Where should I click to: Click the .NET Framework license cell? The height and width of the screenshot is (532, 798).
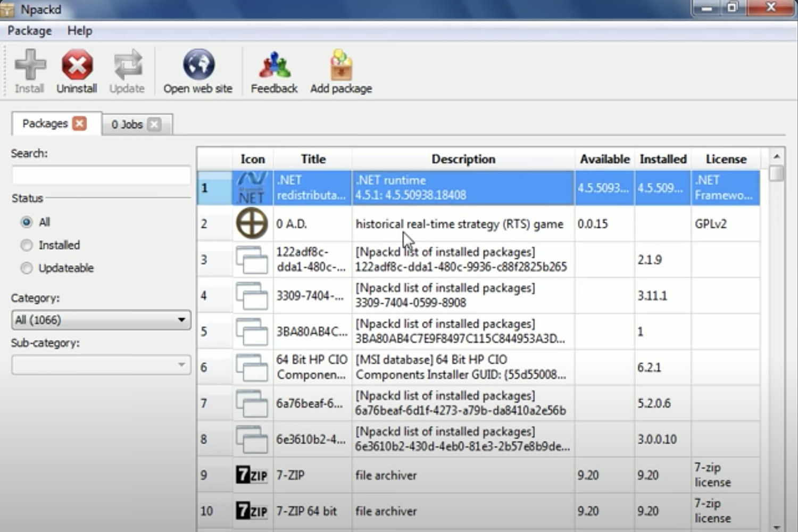[x=726, y=188]
